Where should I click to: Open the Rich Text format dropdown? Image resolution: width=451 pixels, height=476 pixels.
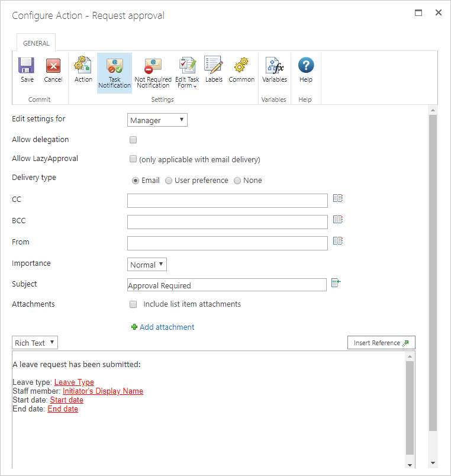click(34, 343)
